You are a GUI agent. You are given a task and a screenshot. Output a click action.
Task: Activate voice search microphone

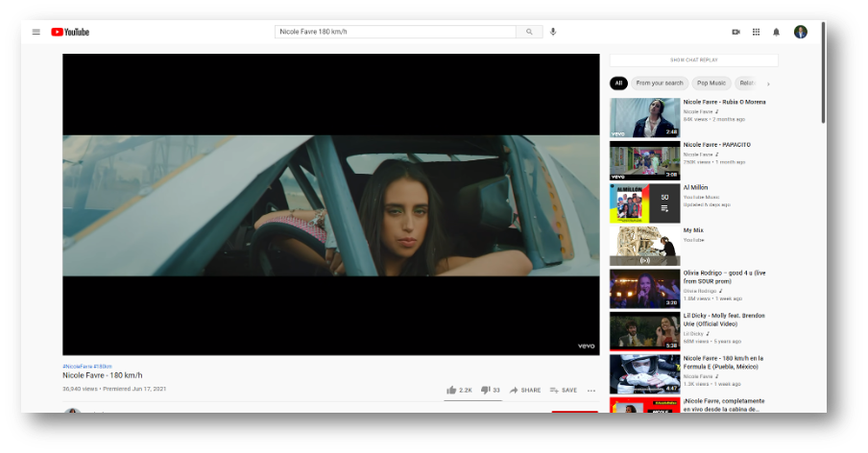553,32
